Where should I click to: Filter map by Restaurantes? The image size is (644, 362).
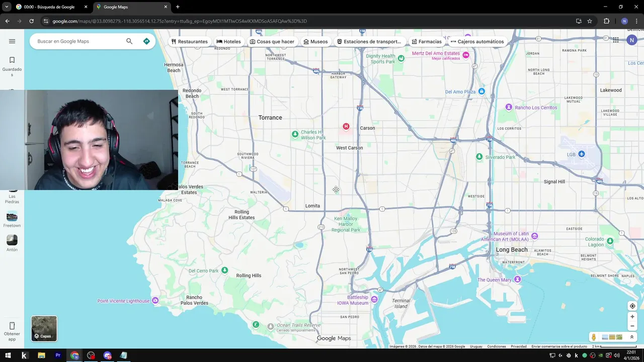[189, 42]
